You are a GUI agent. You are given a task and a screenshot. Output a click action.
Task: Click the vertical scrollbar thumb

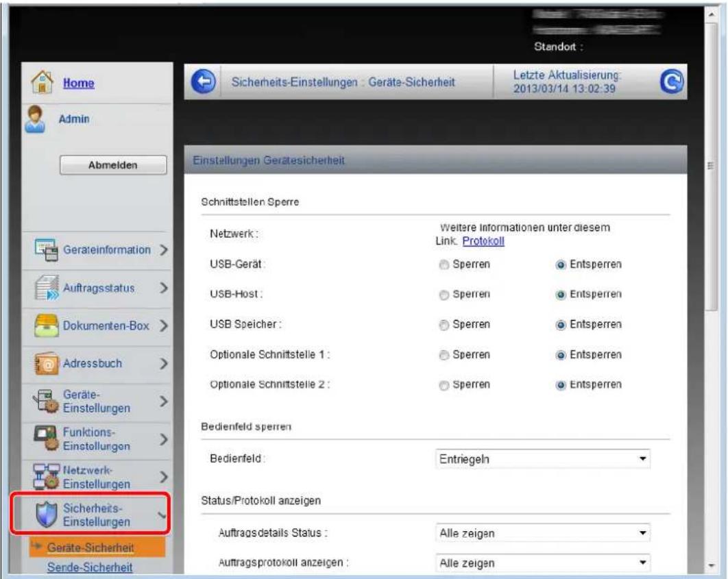711,166
